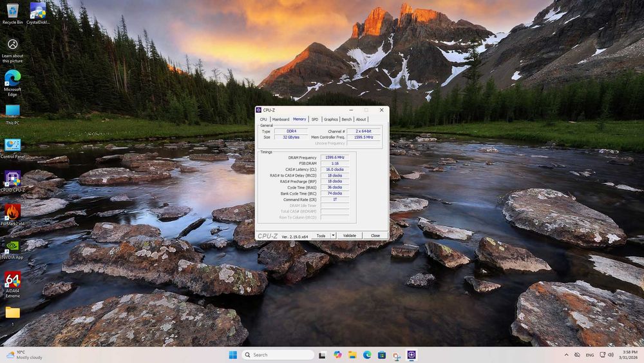Click the Cycle Time tRAS 36 clocks value

[335, 188]
